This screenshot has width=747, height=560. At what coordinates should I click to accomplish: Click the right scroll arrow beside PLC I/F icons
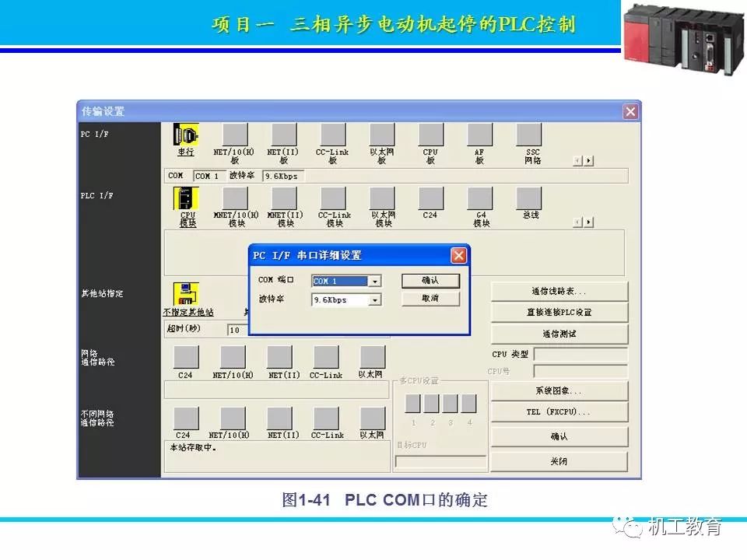point(589,222)
